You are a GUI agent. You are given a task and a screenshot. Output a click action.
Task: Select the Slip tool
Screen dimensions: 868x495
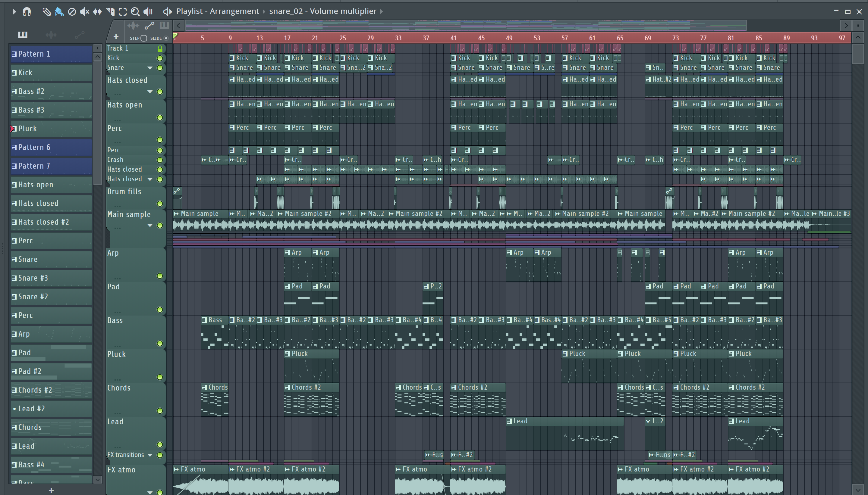(x=97, y=11)
